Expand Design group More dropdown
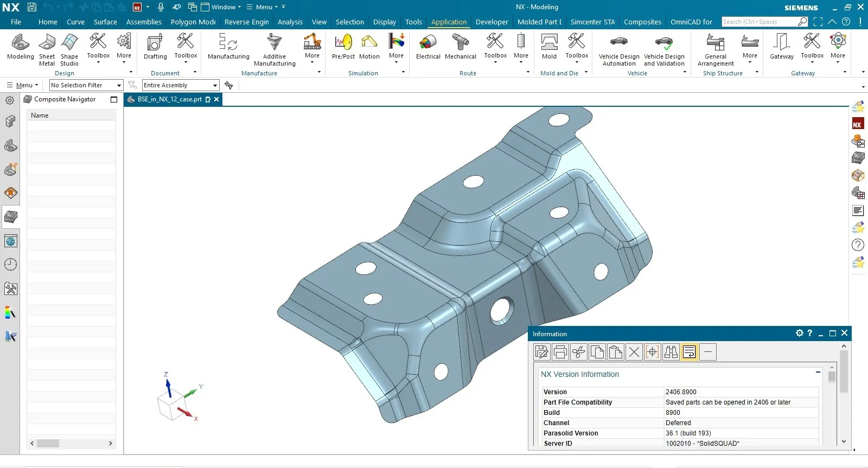Viewport: 868px width, 468px height. pyautogui.click(x=124, y=50)
